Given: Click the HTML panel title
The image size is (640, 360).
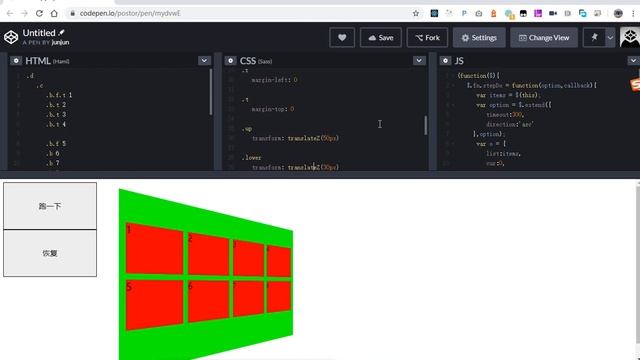Looking at the screenshot, I should (38, 61).
